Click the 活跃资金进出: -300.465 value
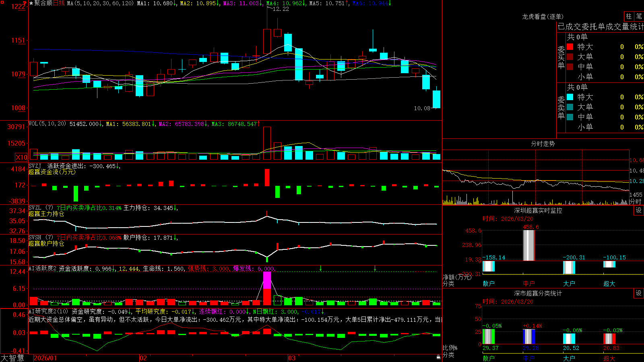 pyautogui.click(x=82, y=166)
